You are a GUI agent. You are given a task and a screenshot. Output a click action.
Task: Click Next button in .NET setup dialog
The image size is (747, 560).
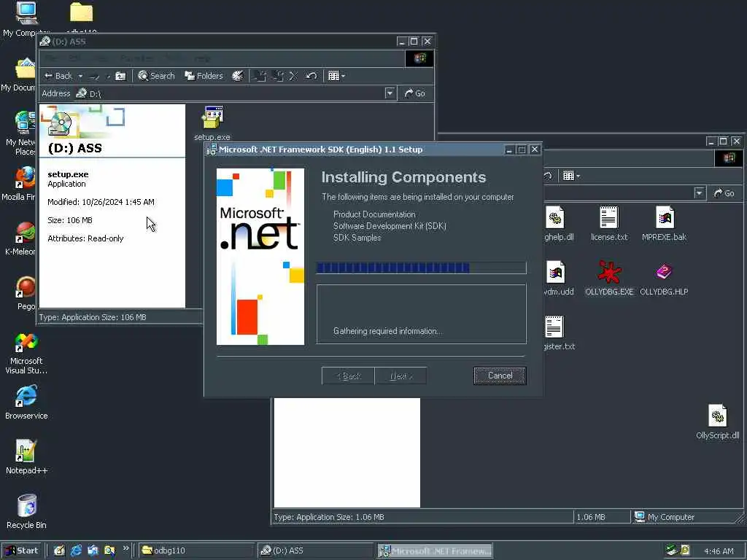400,376
